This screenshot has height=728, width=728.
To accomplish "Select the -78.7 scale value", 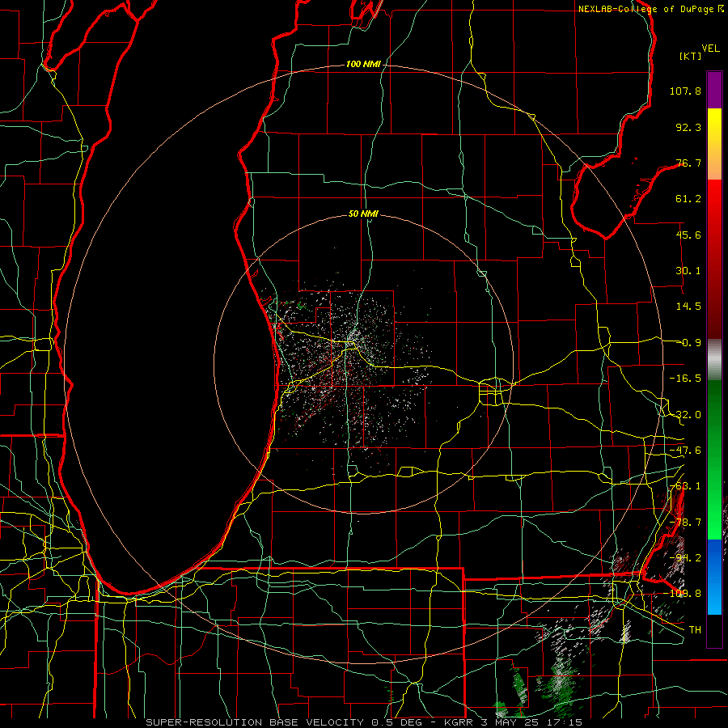I will tap(685, 523).
